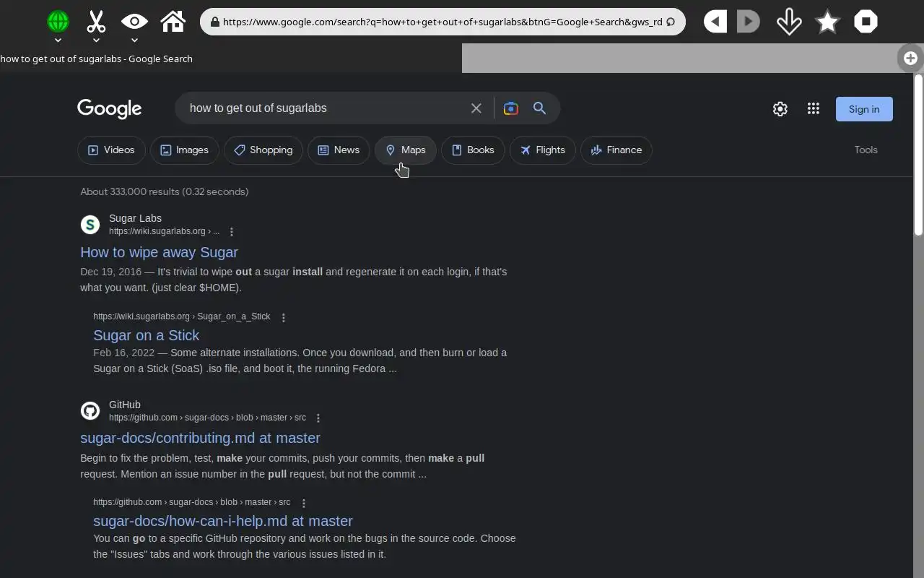
Task: Bookmark this page with the star
Action: (x=827, y=22)
